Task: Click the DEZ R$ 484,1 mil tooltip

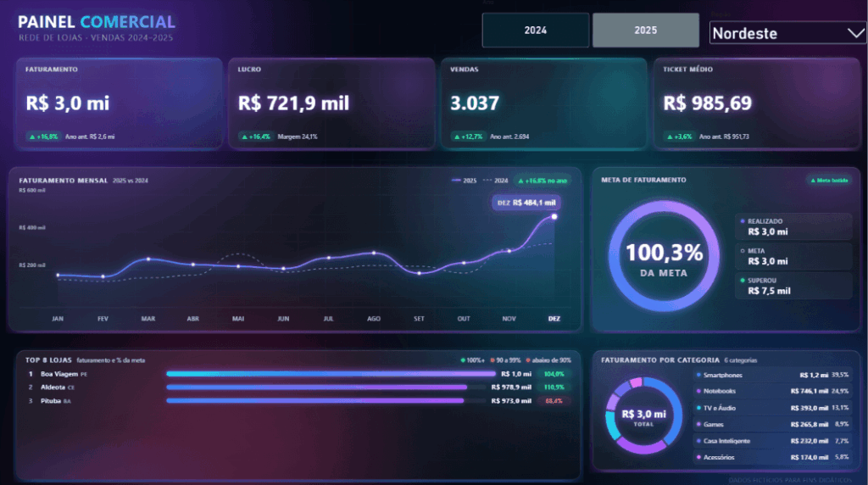Action: [x=526, y=203]
